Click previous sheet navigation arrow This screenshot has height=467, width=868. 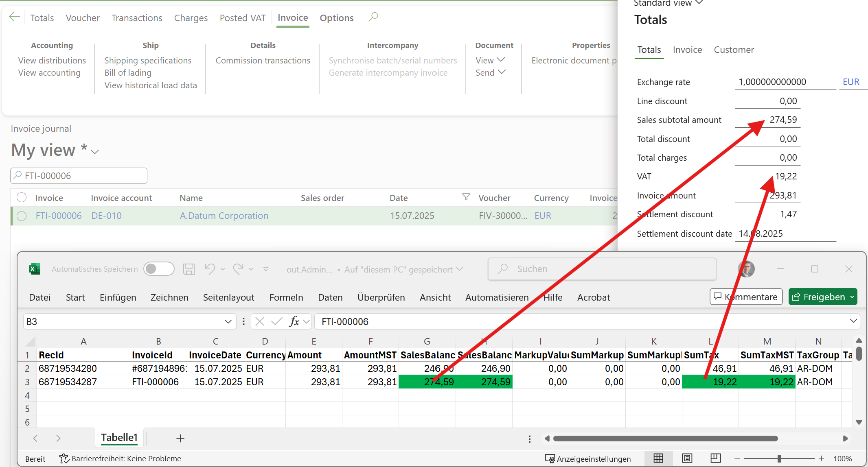click(x=35, y=438)
